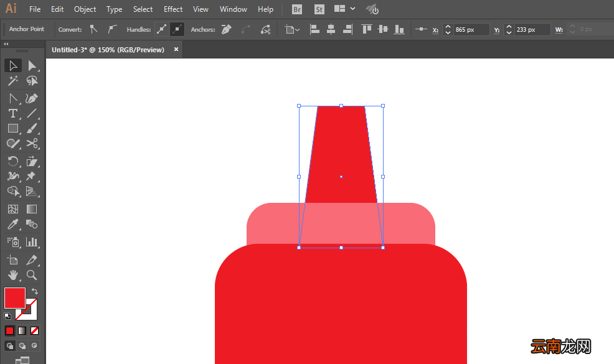Open Adobe Bridge via Br icon
Image resolution: width=614 pixels, height=364 pixels.
(297, 9)
